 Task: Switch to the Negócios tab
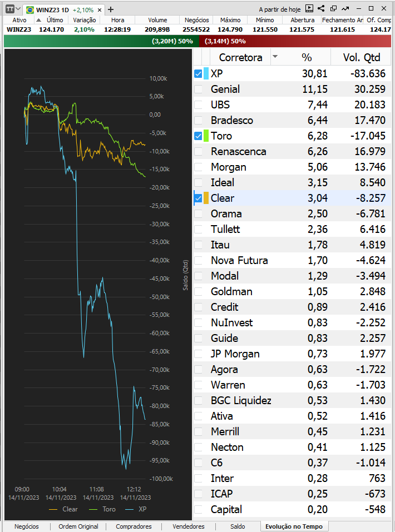[27, 526]
